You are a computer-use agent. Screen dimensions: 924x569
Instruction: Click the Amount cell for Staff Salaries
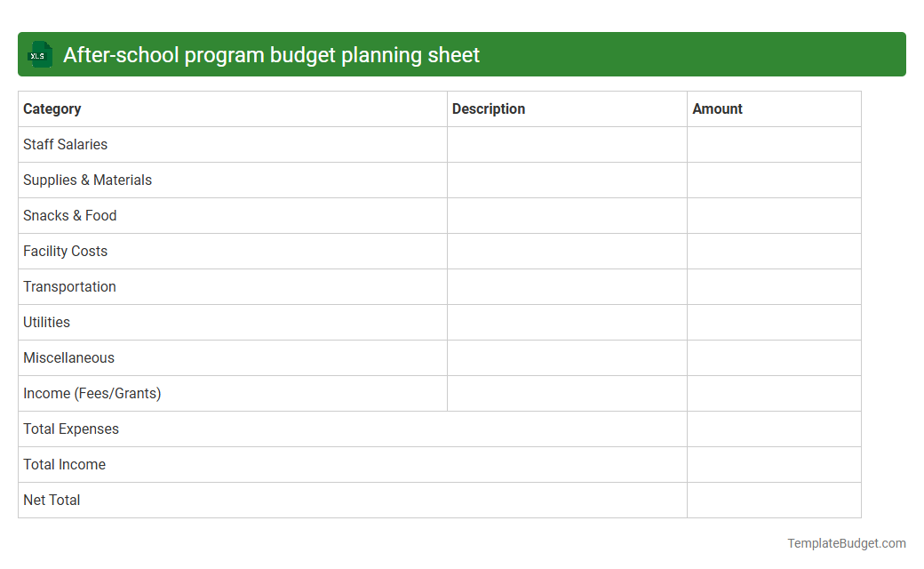773,144
